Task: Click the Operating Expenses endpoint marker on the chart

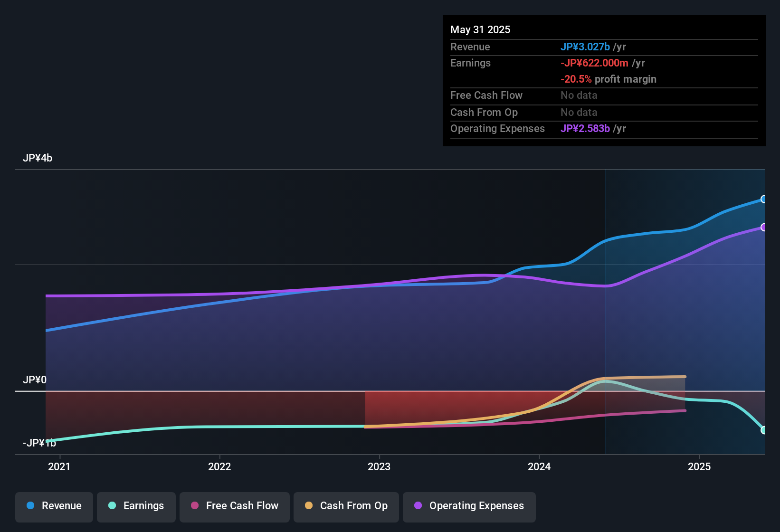Action: click(764, 227)
